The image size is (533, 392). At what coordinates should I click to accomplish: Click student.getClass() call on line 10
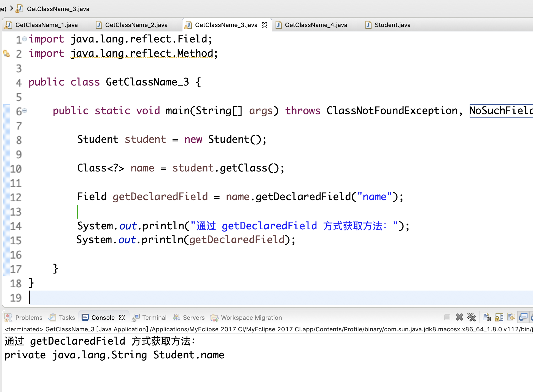tap(226, 168)
